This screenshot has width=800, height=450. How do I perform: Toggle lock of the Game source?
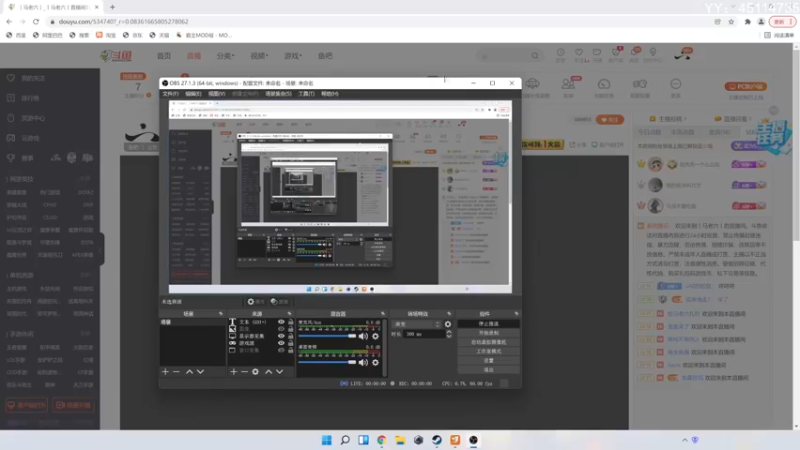click(290, 343)
